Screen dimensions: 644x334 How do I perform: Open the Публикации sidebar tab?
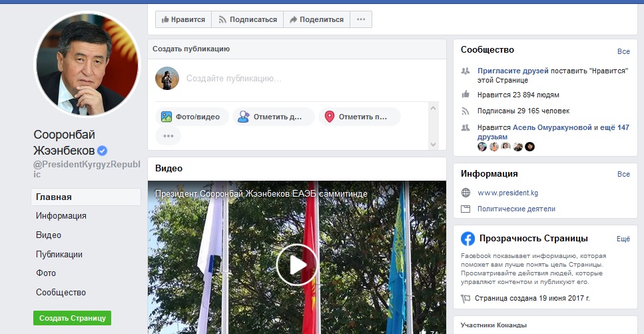(x=59, y=255)
